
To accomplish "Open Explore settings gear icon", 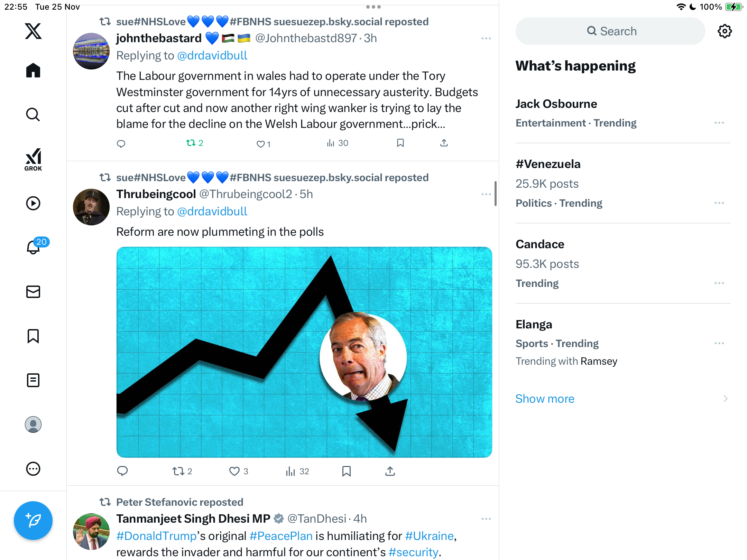I will pos(725,31).
